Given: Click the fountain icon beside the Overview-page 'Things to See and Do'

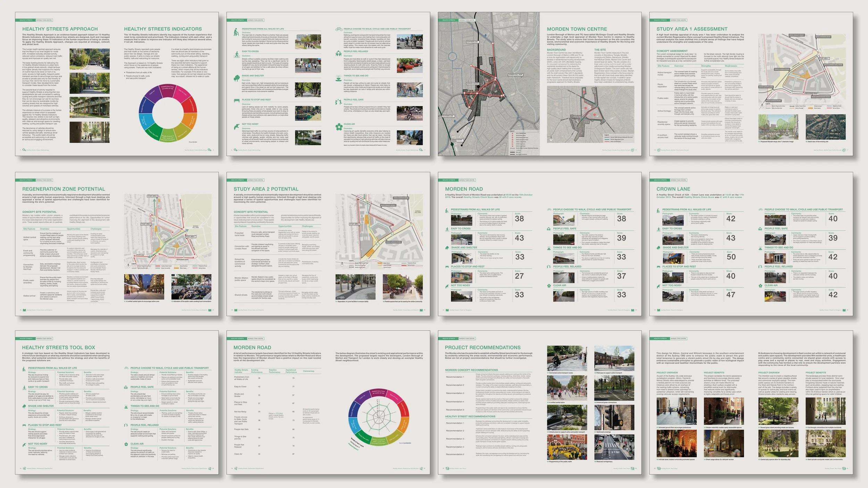Looking at the screenshot, I should (x=339, y=78).
